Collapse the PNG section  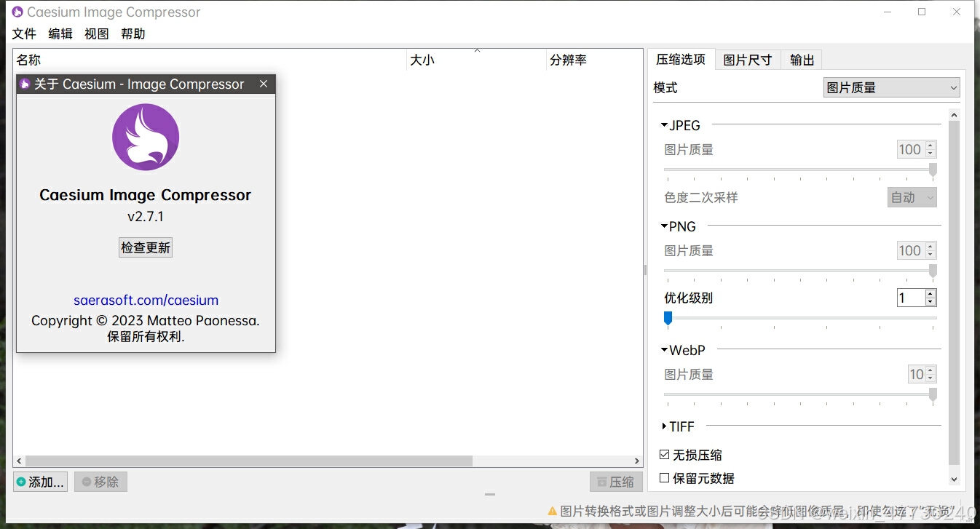(x=664, y=226)
